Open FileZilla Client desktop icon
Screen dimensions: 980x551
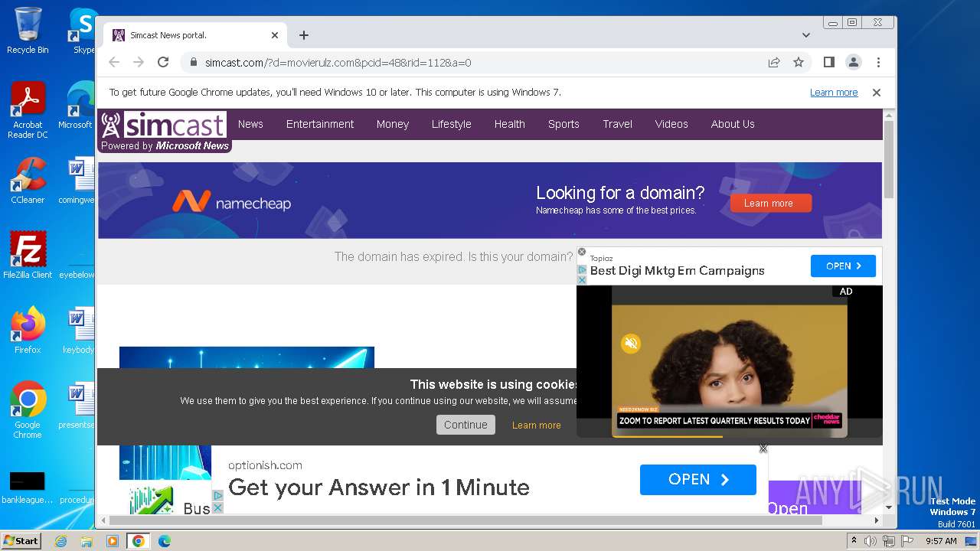click(x=28, y=256)
